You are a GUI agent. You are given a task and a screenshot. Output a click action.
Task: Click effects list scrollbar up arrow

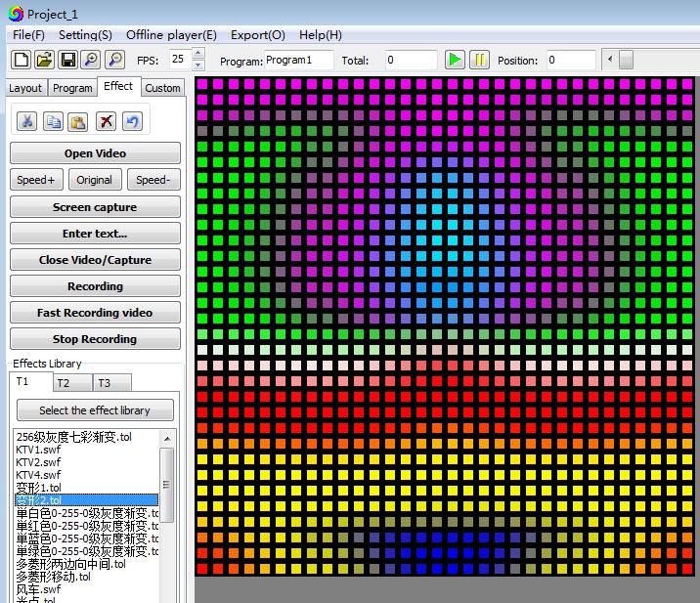[x=167, y=438]
